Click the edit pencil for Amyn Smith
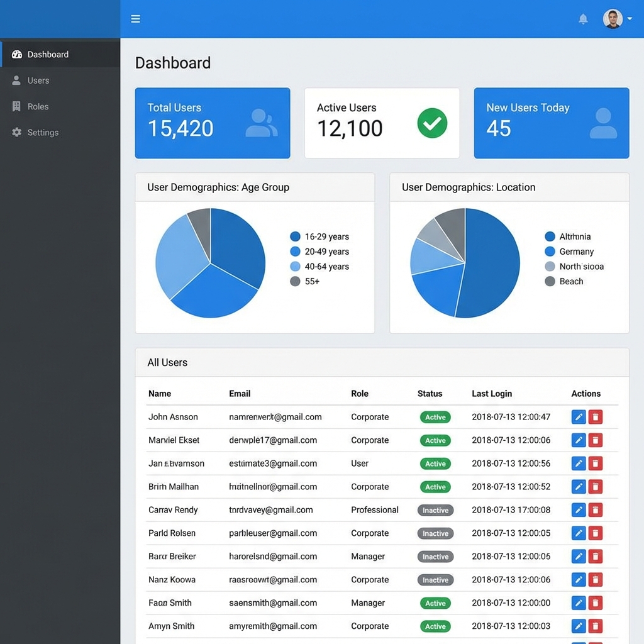This screenshot has height=644, width=644. [578, 626]
